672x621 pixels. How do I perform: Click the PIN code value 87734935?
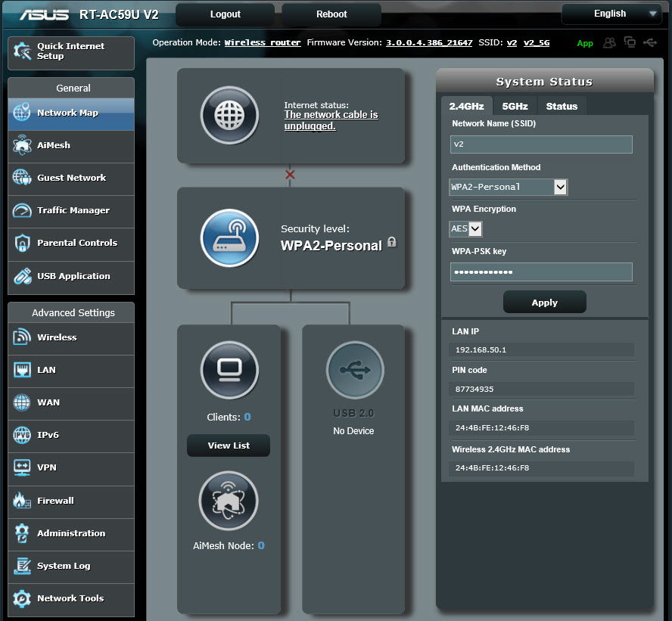(474, 389)
